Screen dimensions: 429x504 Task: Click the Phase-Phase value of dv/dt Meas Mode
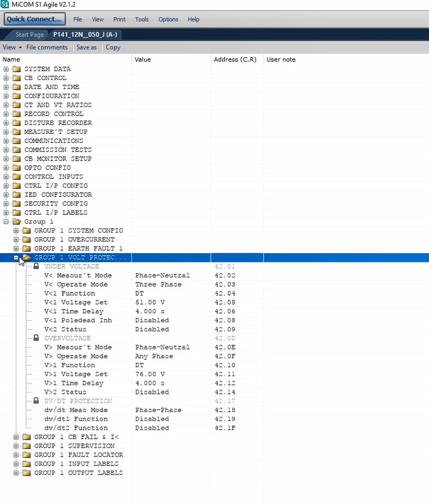pos(158,410)
